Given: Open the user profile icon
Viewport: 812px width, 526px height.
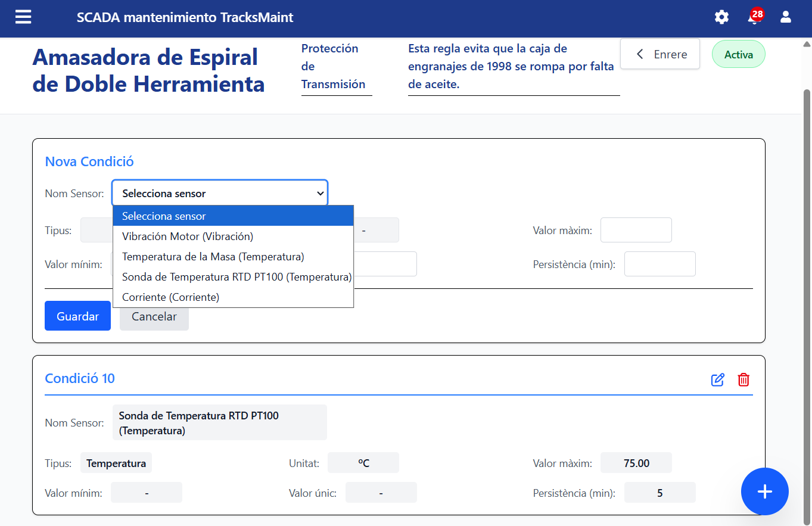Looking at the screenshot, I should [785, 17].
